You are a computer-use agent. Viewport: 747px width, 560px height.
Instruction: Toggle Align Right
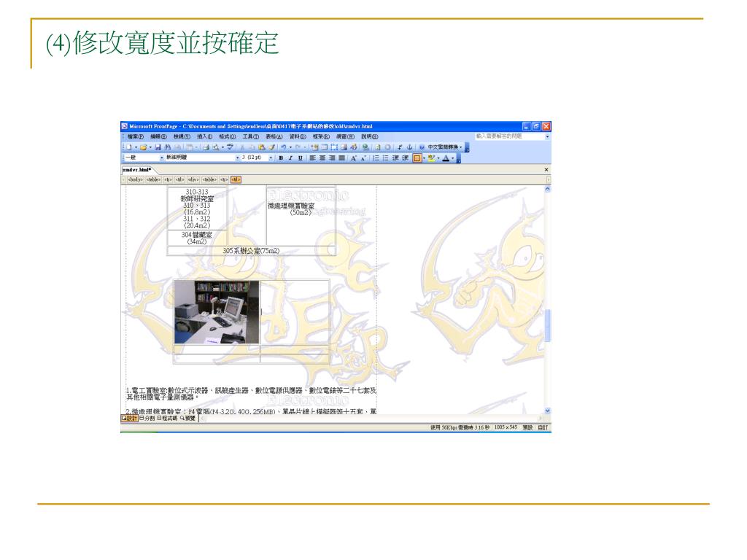click(x=332, y=157)
